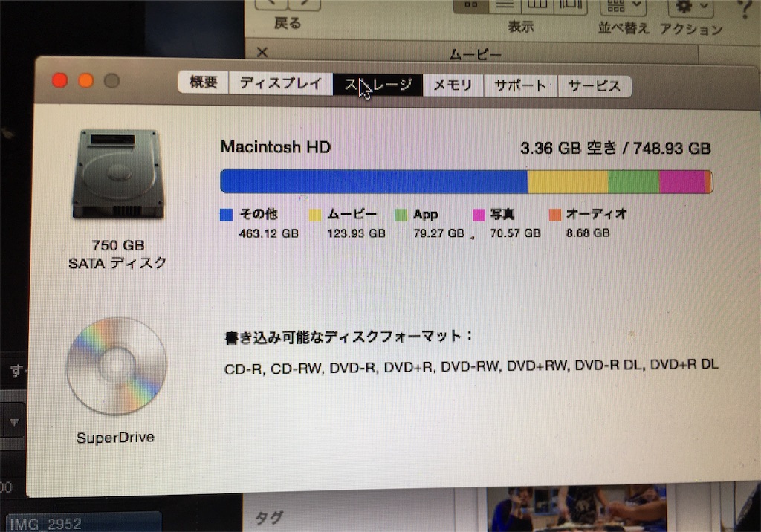761x532 pixels.
Task: Click the SuperDrive label
Action: (x=115, y=438)
